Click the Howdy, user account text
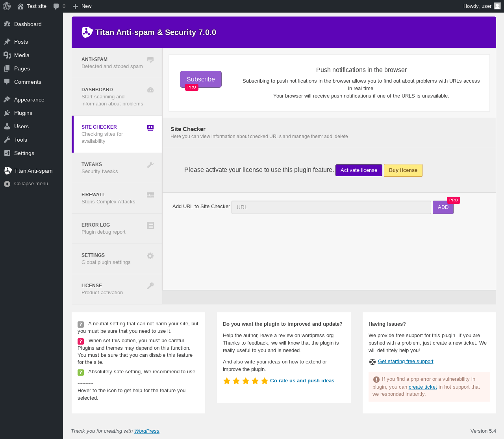 point(477,6)
